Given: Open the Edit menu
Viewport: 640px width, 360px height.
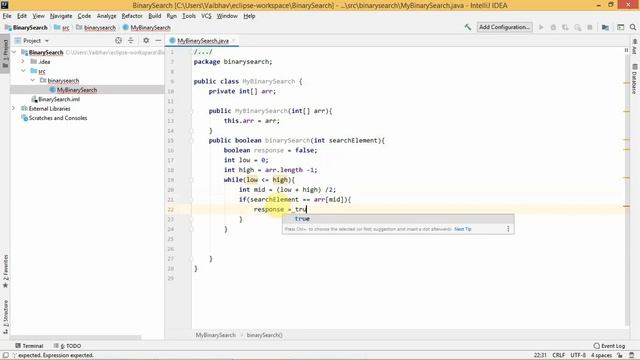Looking at the screenshot, I should pos(22,16).
